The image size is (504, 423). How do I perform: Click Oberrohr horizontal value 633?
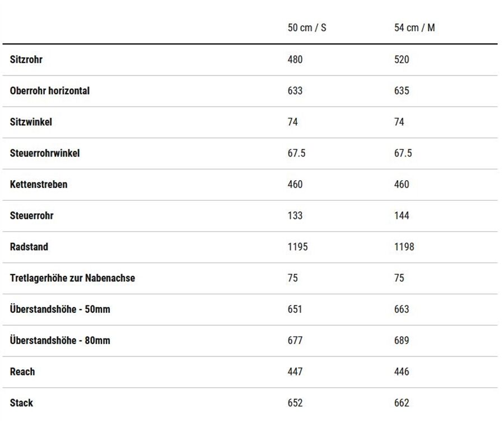tap(295, 91)
